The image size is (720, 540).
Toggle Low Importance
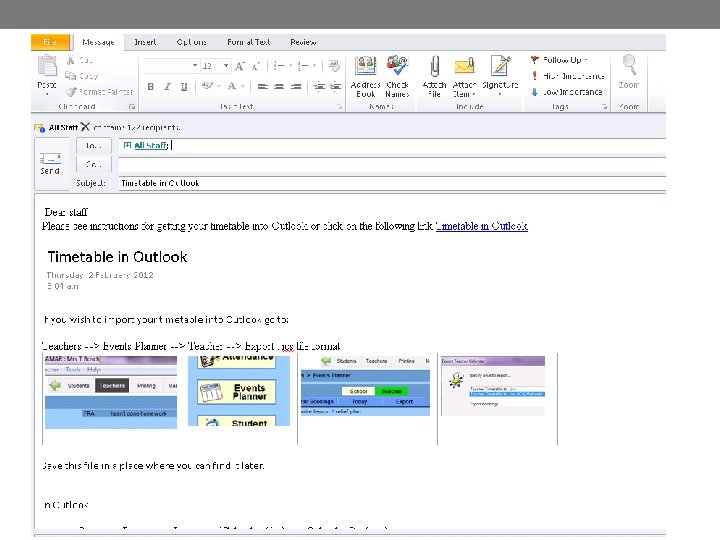tap(567, 92)
